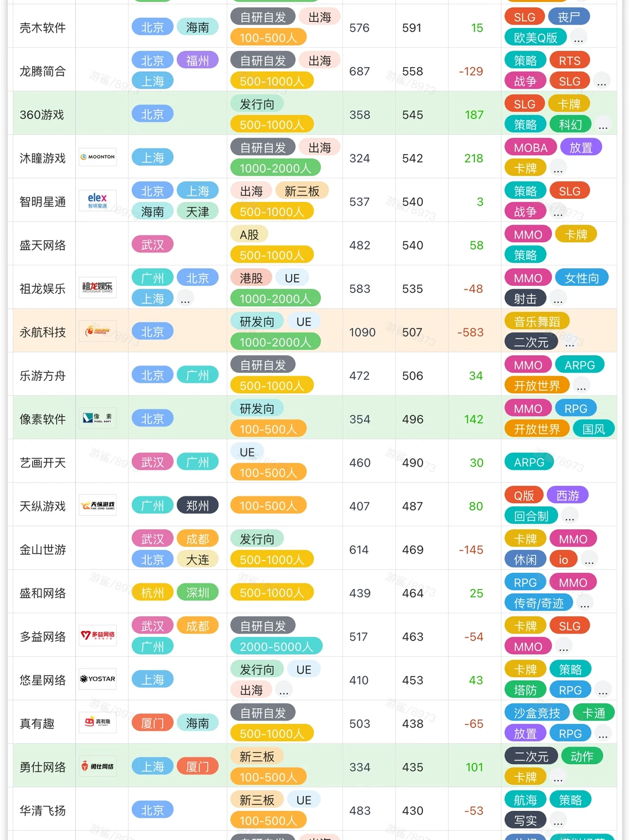The image size is (630, 840).
Task: Select the 杭州 city tag in 盛和网络 row
Action: click(x=152, y=593)
